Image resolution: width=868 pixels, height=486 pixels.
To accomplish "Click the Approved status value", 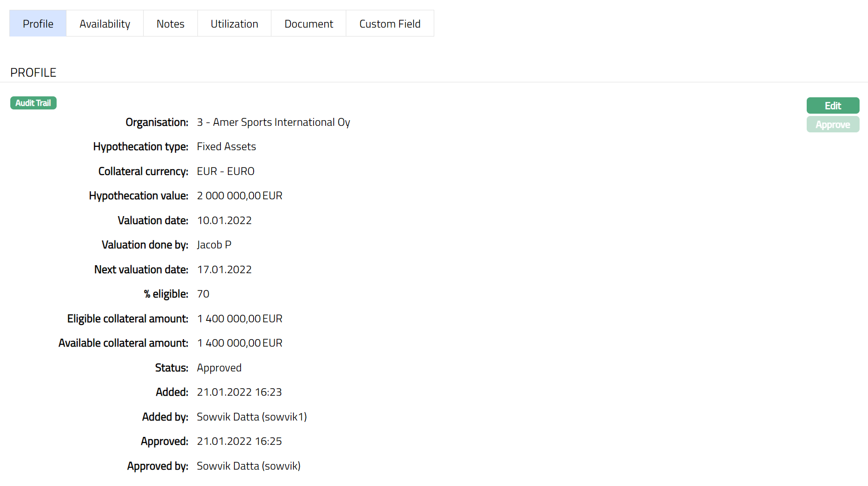I will 219,368.
